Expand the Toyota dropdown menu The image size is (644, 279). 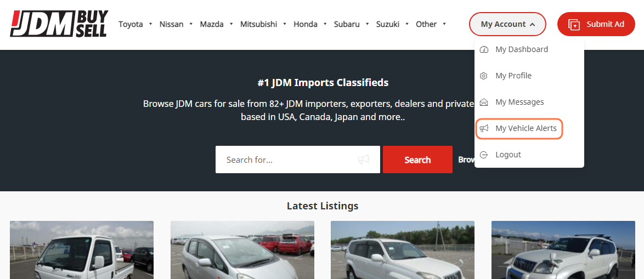point(135,24)
